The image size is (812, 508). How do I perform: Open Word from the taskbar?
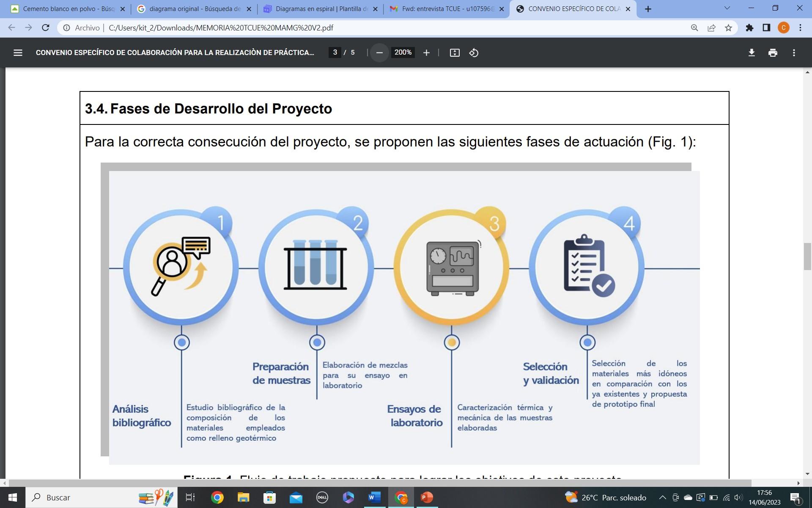coord(374,497)
